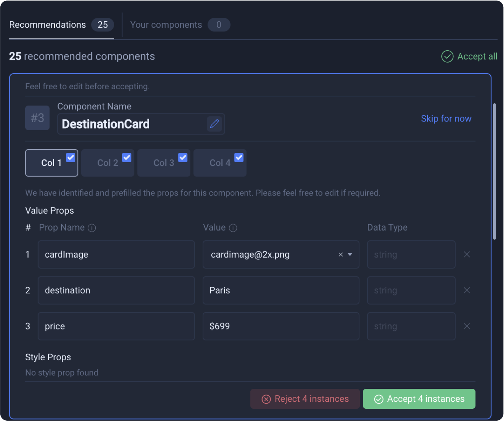Click the destination prop name input field
504x421 pixels.
coord(116,290)
